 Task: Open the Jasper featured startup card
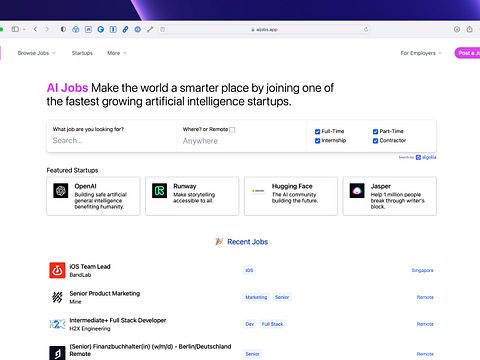[389, 196]
